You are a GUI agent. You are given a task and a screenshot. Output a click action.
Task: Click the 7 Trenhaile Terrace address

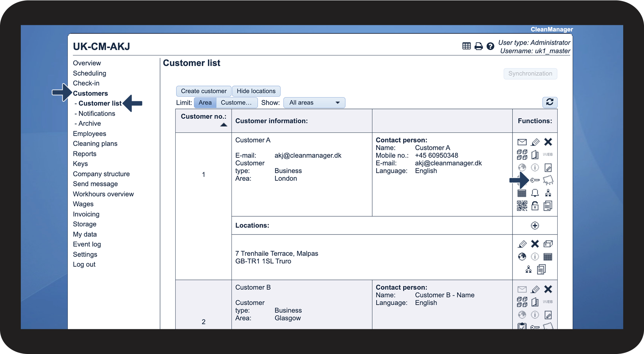pos(277,257)
